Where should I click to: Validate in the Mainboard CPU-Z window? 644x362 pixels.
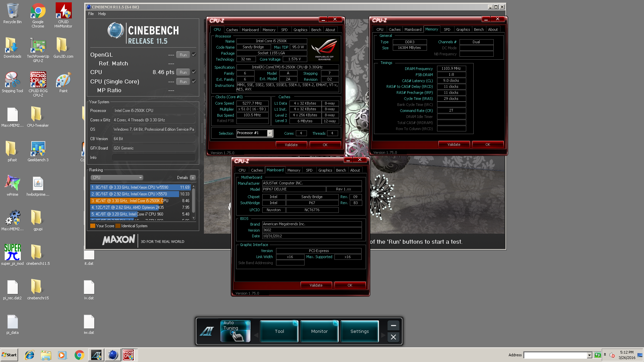click(316, 285)
